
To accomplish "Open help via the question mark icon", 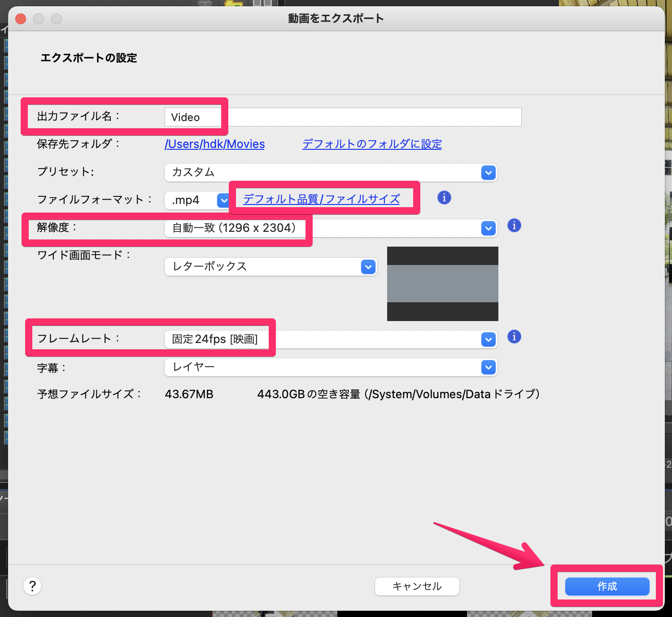I will point(32,586).
